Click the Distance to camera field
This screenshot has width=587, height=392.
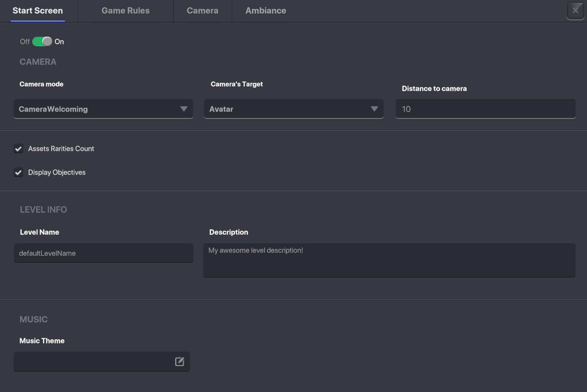pos(485,109)
